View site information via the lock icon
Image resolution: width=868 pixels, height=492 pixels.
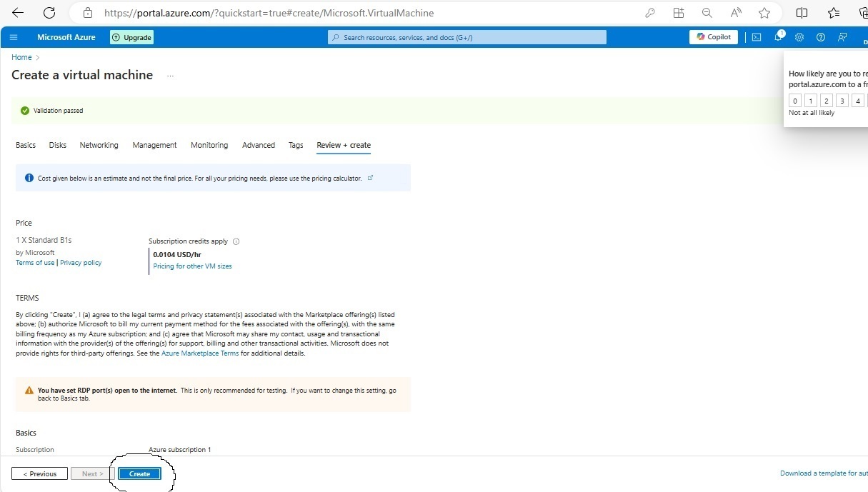[88, 13]
